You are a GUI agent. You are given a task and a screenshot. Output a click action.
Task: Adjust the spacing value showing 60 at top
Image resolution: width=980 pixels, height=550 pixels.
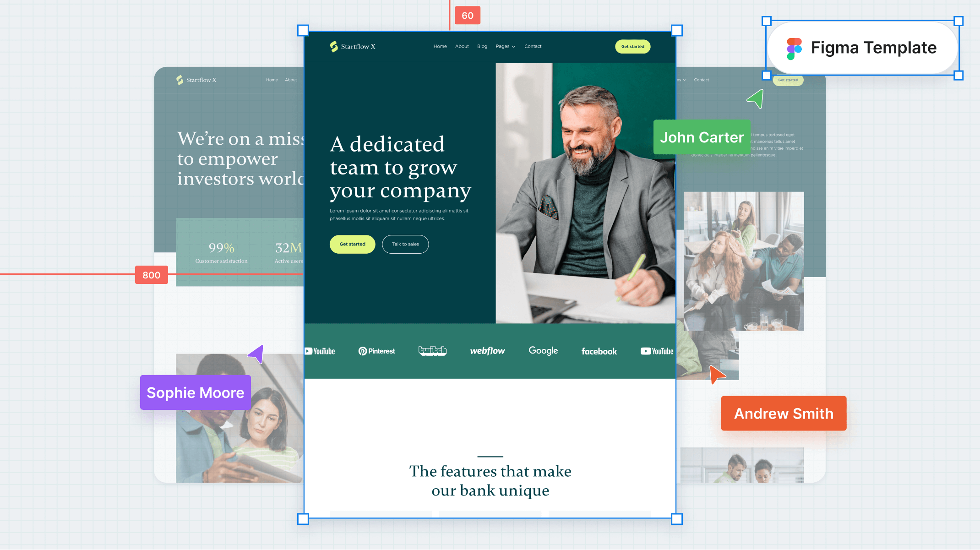[468, 15]
